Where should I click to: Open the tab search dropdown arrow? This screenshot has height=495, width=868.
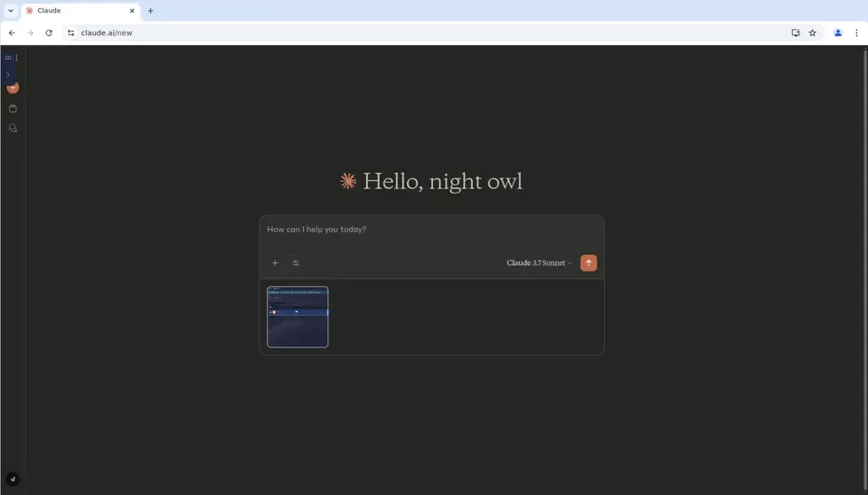pyautogui.click(x=11, y=11)
